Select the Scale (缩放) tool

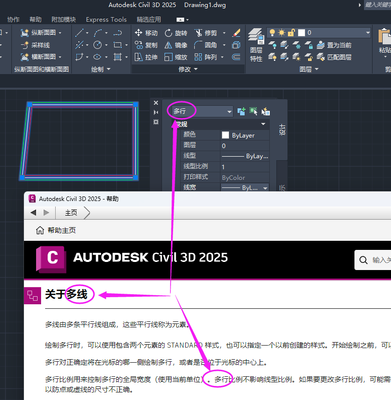click(176, 57)
